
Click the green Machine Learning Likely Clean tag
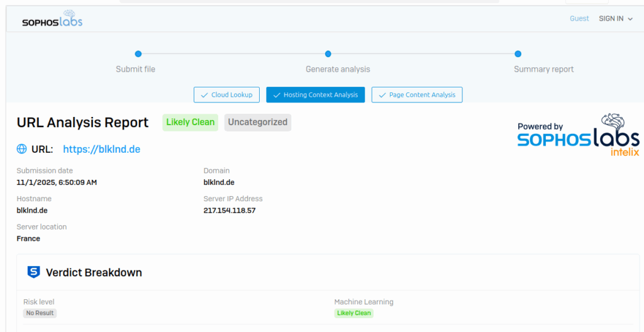353,313
